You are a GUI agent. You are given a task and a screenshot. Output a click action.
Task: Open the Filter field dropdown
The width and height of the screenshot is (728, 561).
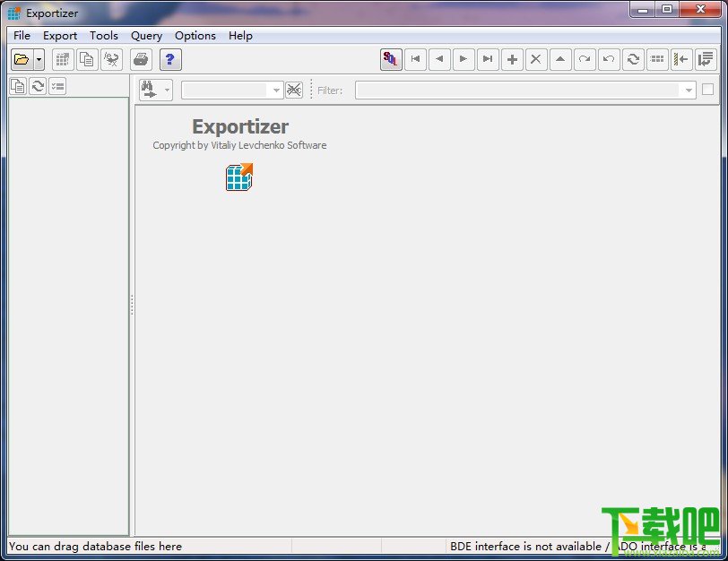[x=688, y=90]
